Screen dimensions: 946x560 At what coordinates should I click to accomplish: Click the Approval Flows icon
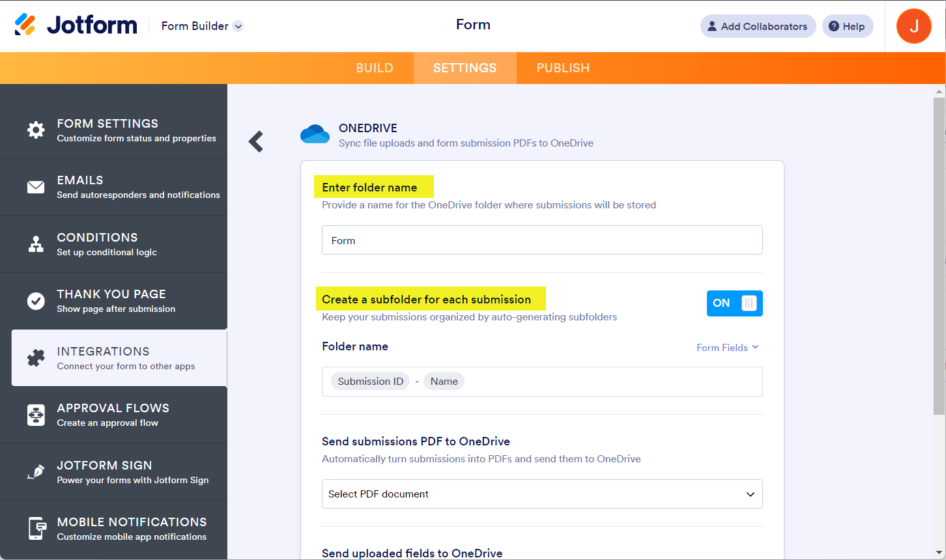(36, 415)
